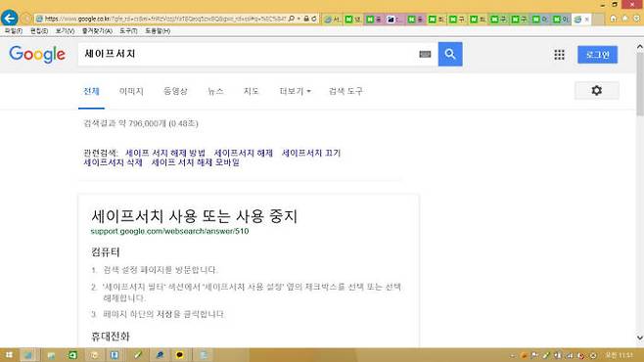Open the 도구(T) menu
The image size is (644, 362).
(128, 30)
